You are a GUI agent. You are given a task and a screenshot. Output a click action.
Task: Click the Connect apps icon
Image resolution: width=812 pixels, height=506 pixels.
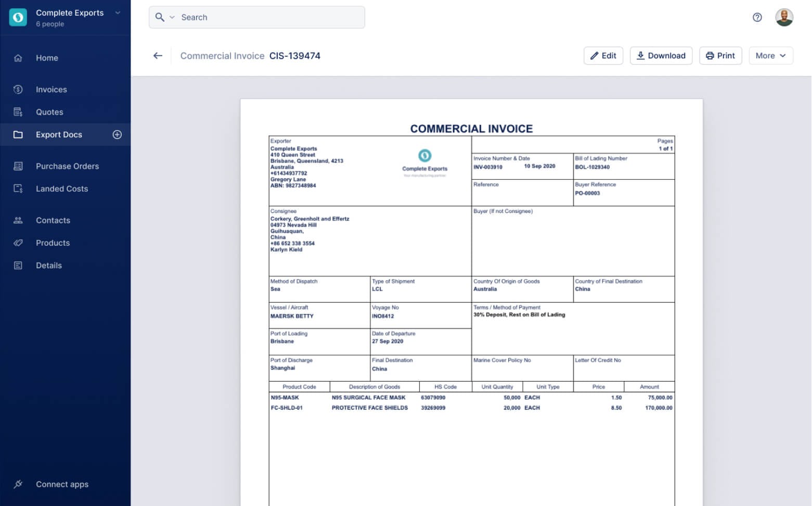[18, 484]
